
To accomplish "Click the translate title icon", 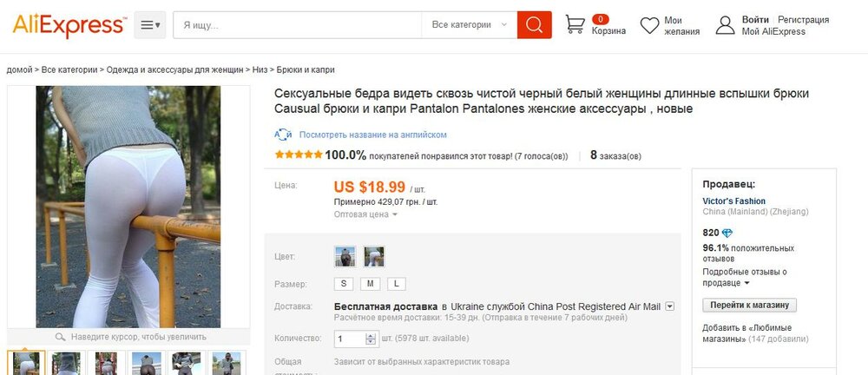I will point(283,135).
